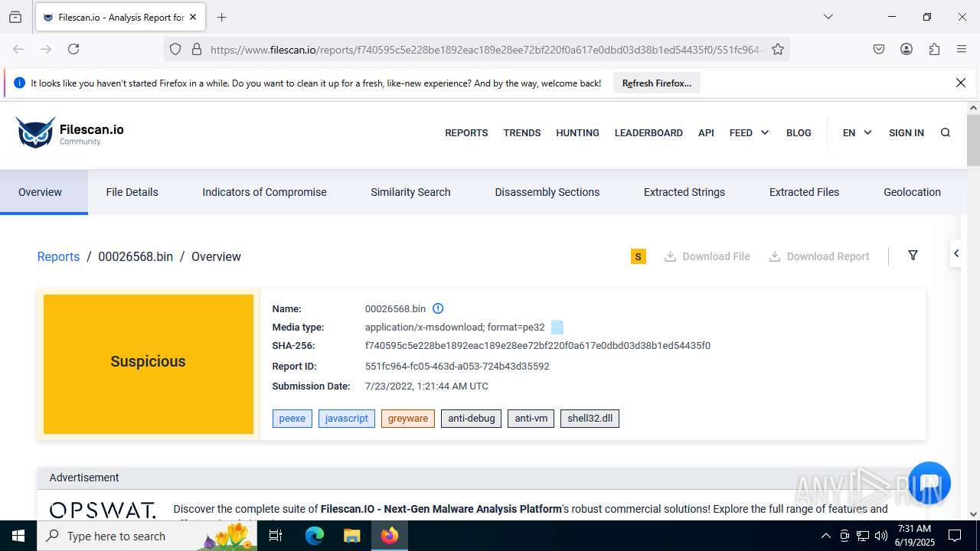The image size is (980, 551).
Task: Expand the FEED dropdown menu
Action: pos(749,132)
